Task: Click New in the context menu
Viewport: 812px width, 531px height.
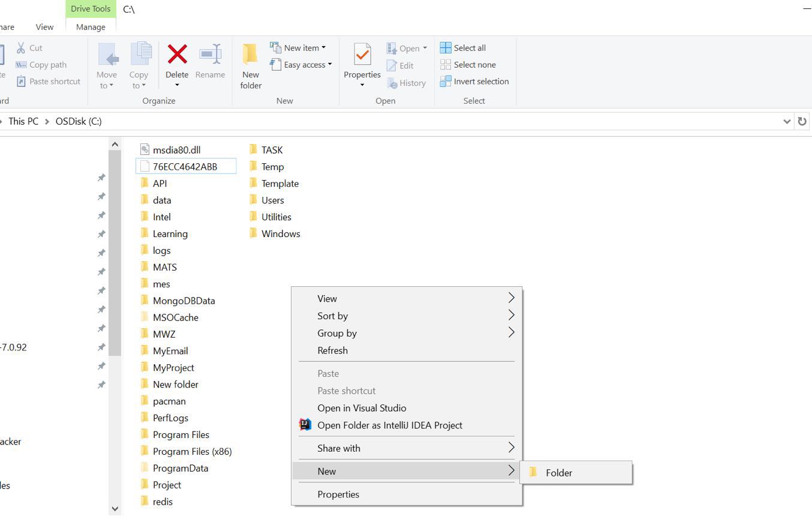Action: tap(407, 471)
